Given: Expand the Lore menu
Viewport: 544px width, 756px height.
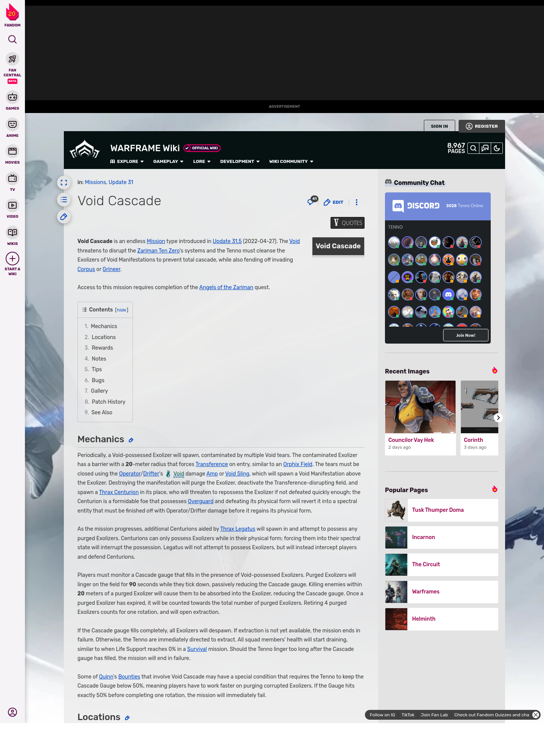Looking at the screenshot, I should click(x=202, y=161).
